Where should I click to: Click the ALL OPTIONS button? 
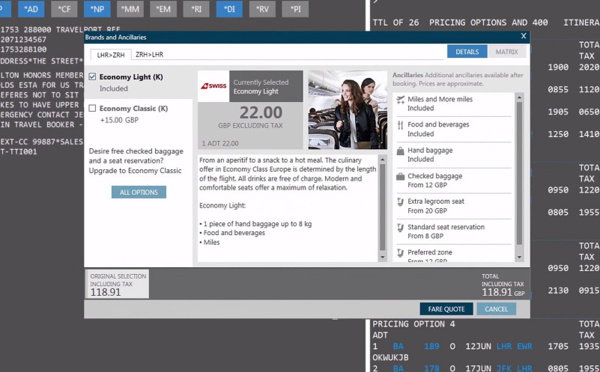(139, 192)
